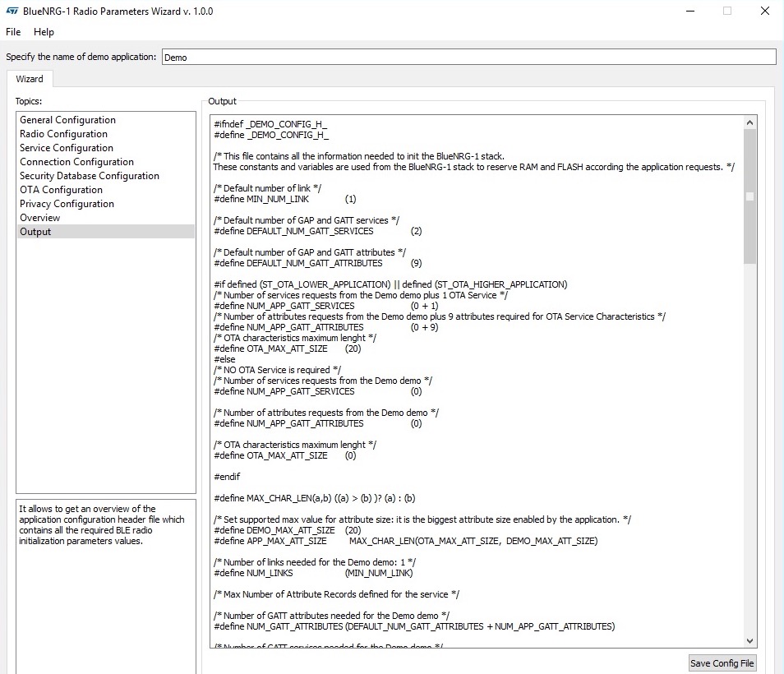Switch to the Wizard tab
784x674 pixels.
30,79
